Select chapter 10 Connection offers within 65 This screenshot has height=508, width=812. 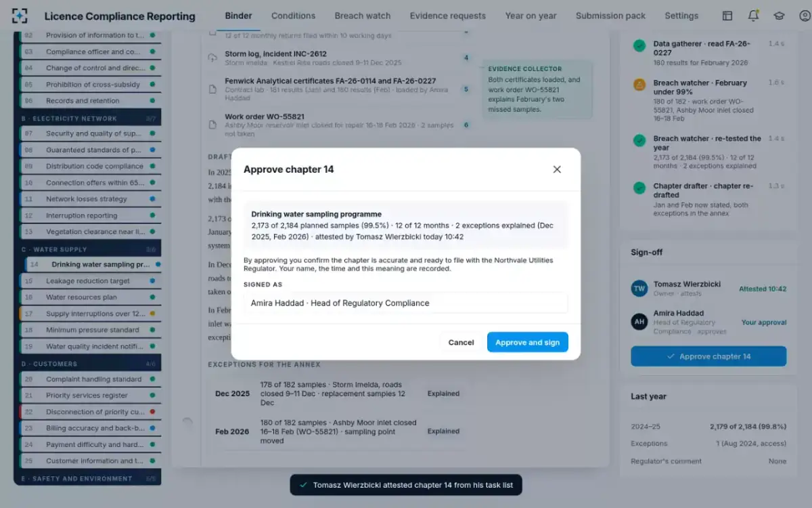click(91, 183)
